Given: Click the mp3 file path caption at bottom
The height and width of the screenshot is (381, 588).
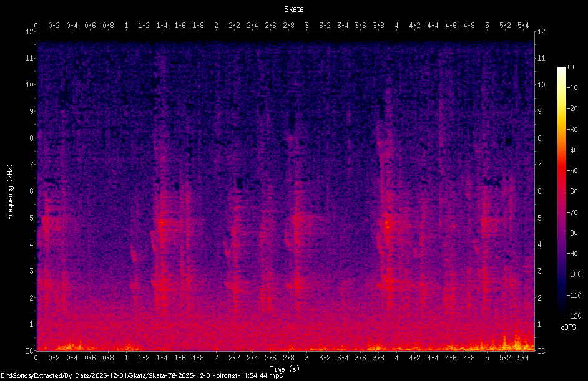Looking at the screenshot, I should (142, 375).
